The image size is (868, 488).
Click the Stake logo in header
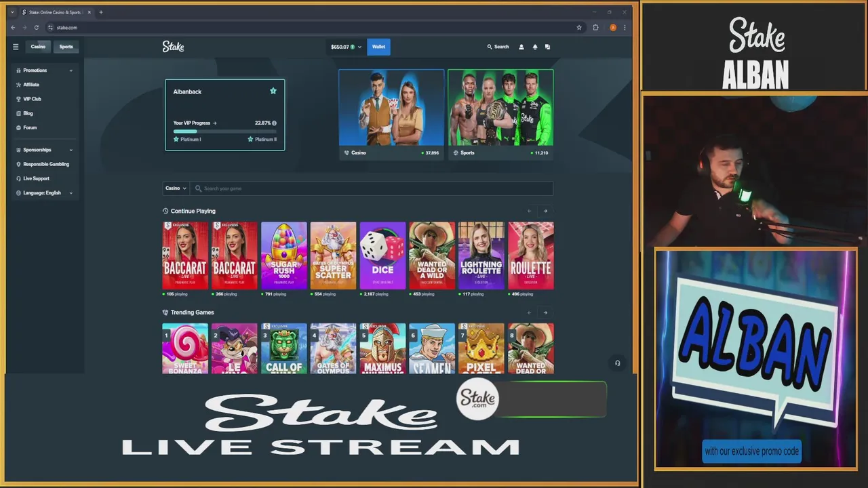coord(173,47)
